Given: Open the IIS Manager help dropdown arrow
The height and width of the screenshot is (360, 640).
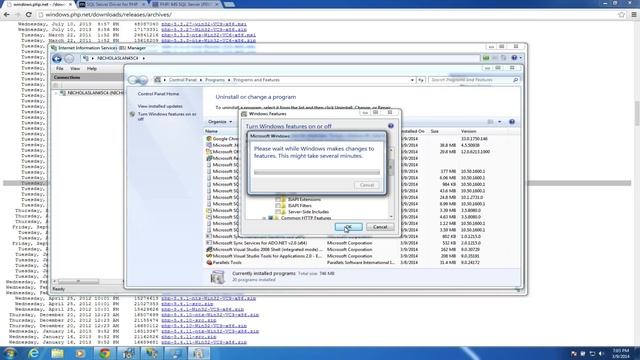Looking at the screenshot, I should click(520, 58).
